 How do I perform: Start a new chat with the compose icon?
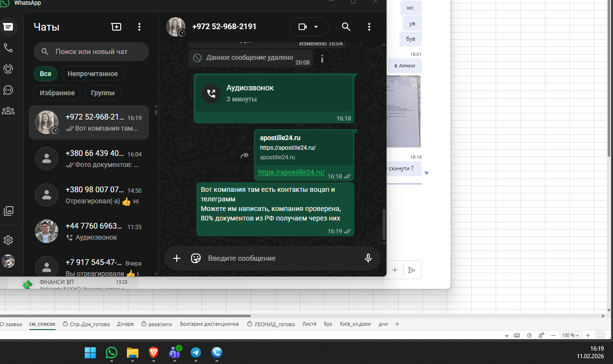click(116, 27)
